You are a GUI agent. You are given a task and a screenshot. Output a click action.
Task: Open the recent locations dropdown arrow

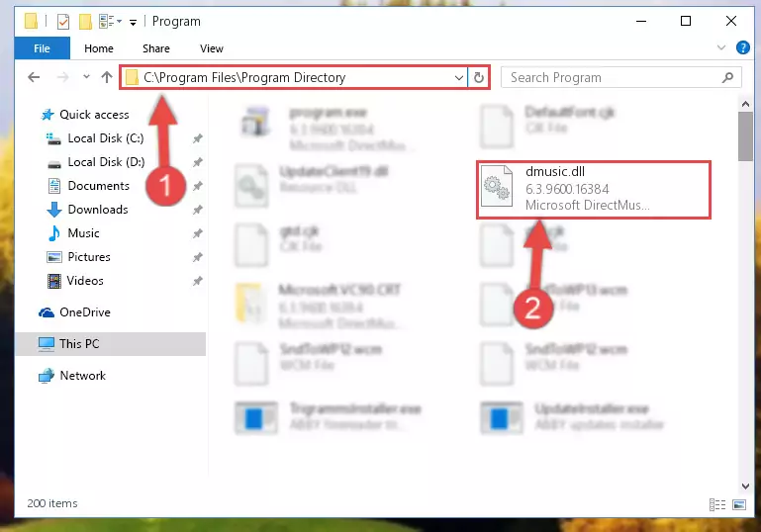(x=86, y=76)
